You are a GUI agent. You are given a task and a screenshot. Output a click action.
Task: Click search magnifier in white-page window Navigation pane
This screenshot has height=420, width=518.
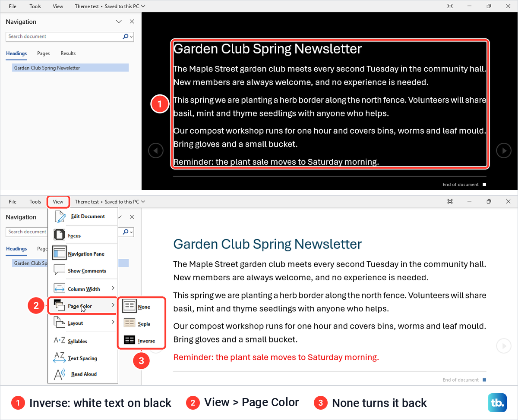pyautogui.click(x=126, y=232)
